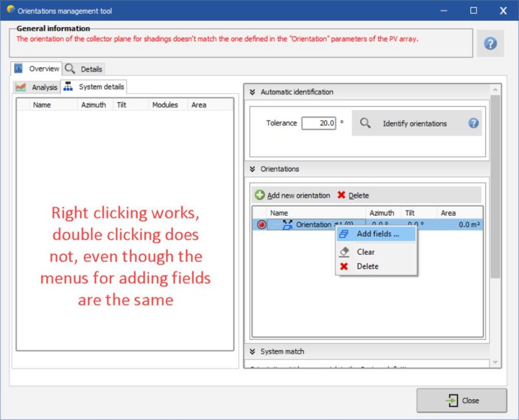Image resolution: width=519 pixels, height=420 pixels.
Task: Click the Tolerance value input field
Action: coord(318,123)
